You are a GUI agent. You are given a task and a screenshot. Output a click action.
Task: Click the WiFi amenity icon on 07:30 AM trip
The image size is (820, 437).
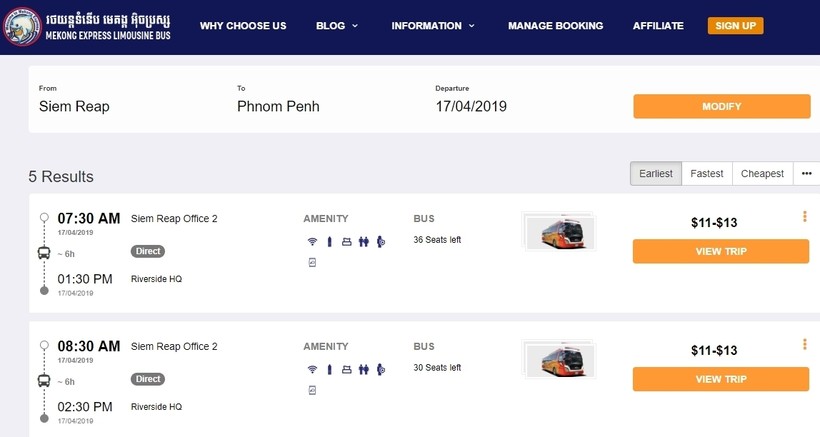(312, 241)
